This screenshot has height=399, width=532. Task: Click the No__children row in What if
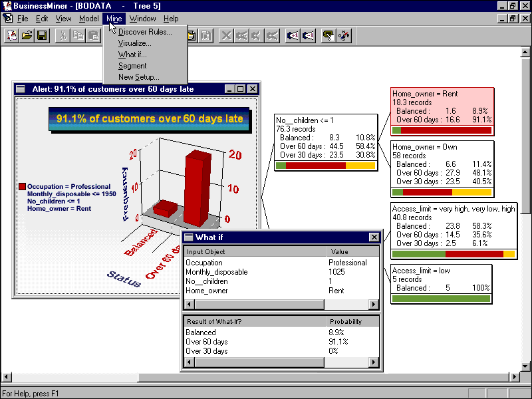tap(281, 281)
